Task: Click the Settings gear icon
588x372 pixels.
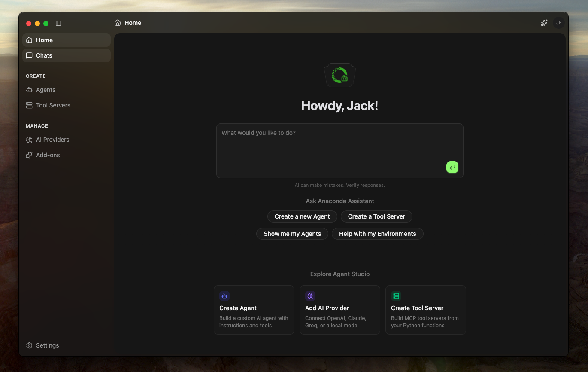Action: click(29, 345)
